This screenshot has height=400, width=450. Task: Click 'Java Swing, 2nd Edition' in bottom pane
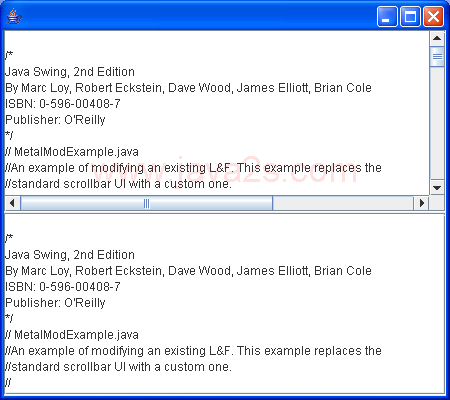tap(70, 255)
